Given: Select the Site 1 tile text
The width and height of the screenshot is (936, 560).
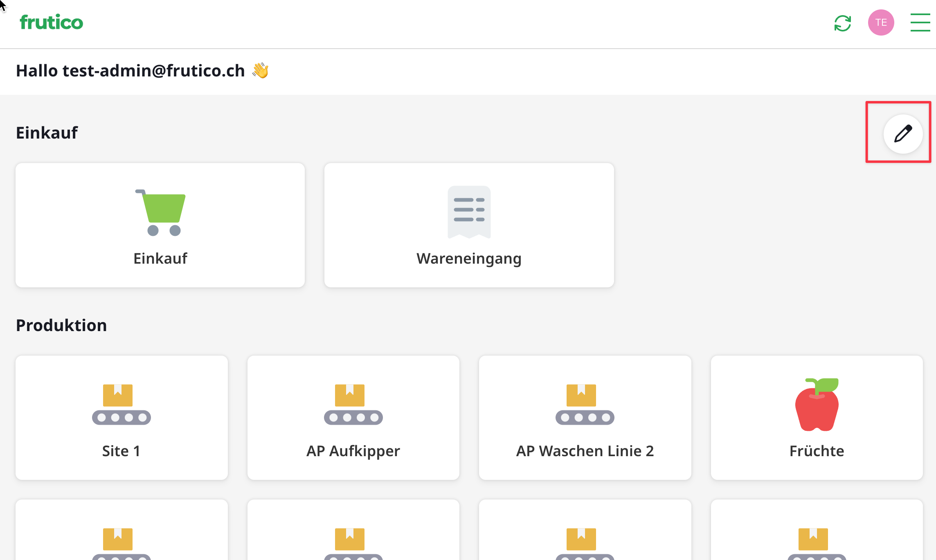Looking at the screenshot, I should tap(122, 451).
